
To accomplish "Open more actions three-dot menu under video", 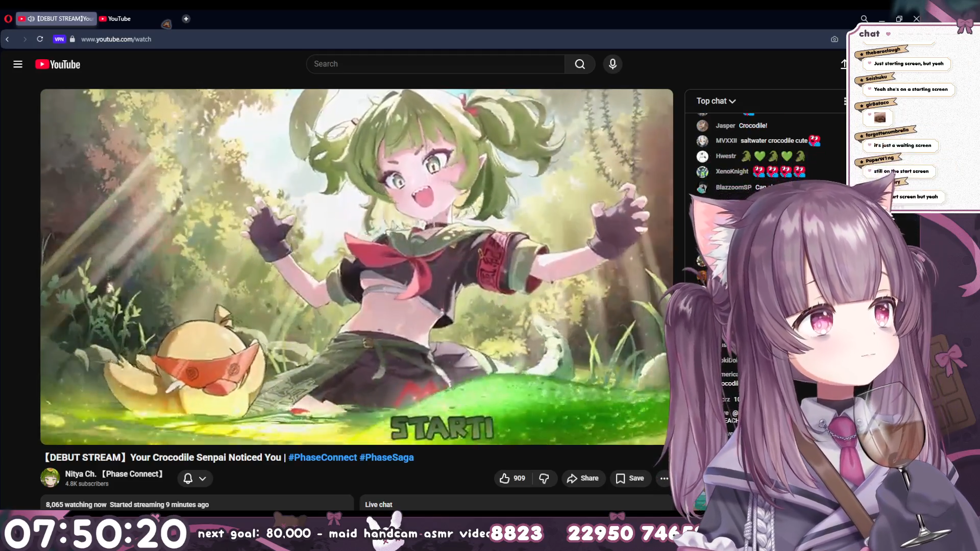I will point(664,479).
